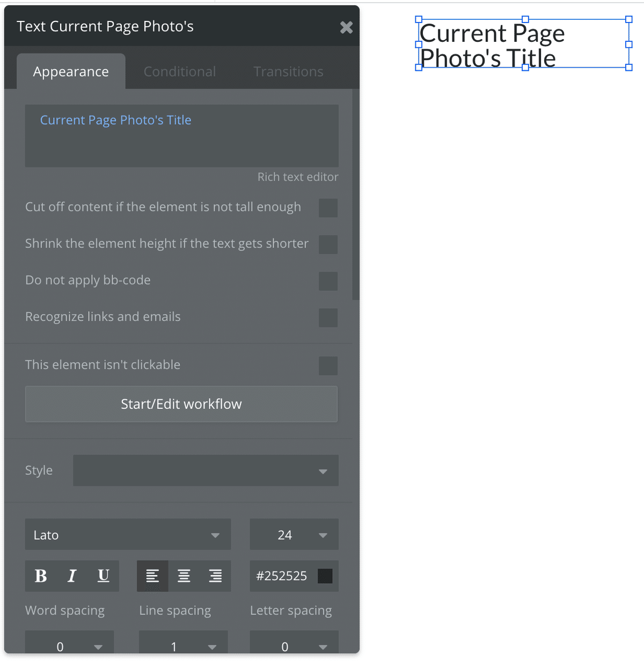Toggle italic text formatting
The image size is (644, 667).
click(x=72, y=576)
